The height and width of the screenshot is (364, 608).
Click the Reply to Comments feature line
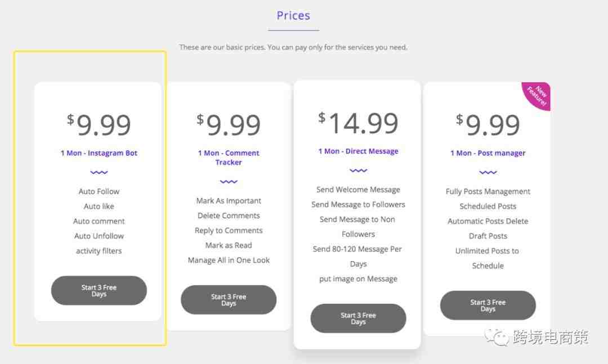point(229,230)
